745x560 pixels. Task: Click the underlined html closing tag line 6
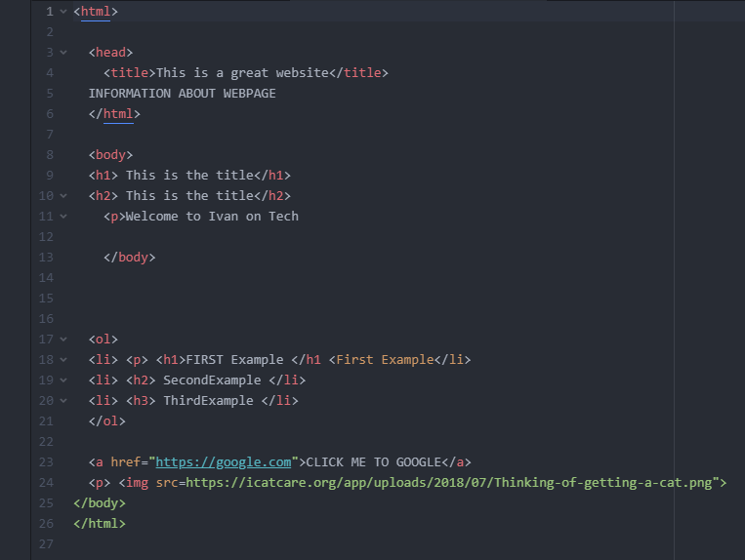(x=114, y=114)
